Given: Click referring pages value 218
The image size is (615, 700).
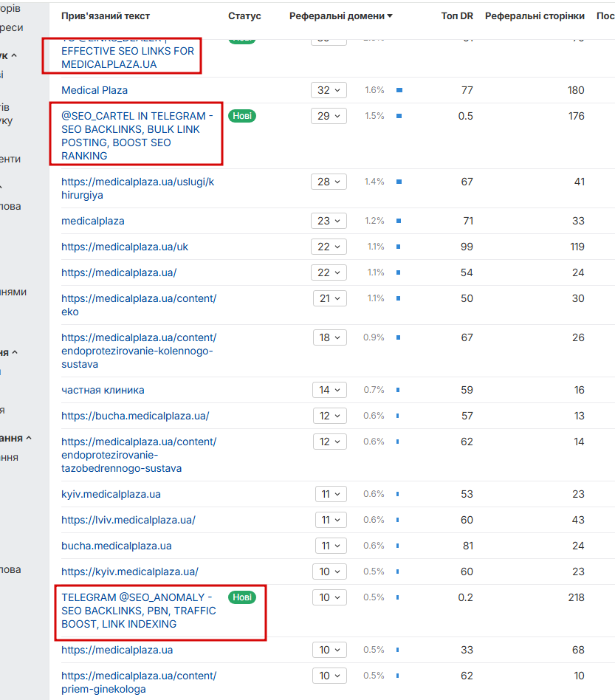Looking at the screenshot, I should (576, 597).
